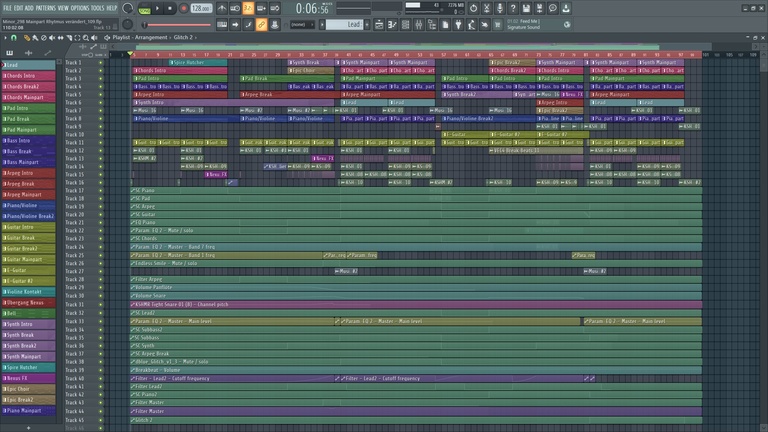This screenshot has width=768, height=432.
Task: Open the Piano roll view icon
Action: click(392, 24)
